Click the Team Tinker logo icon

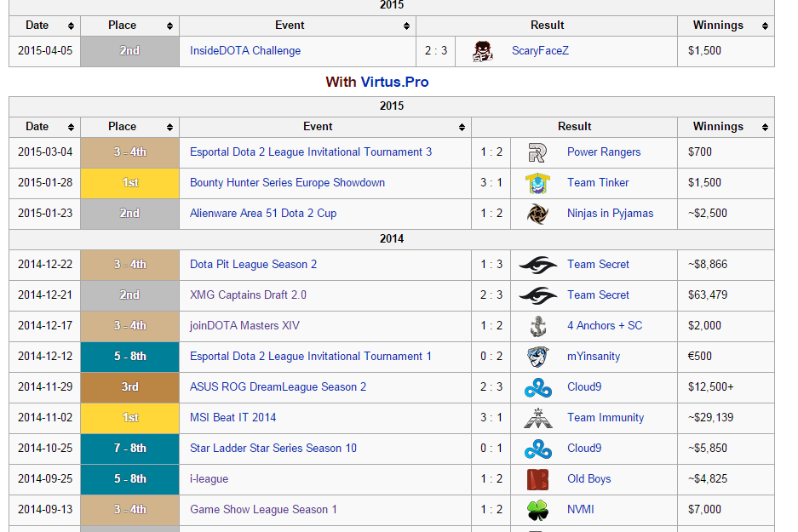tap(537, 183)
